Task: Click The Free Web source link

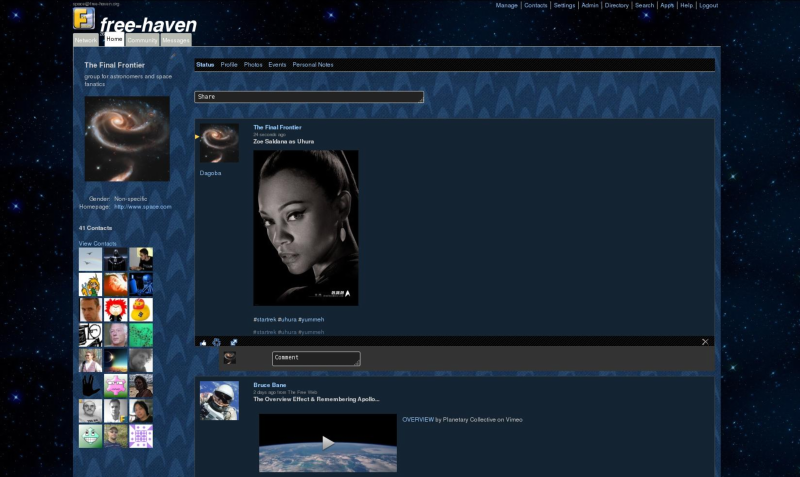Action: [x=302, y=392]
